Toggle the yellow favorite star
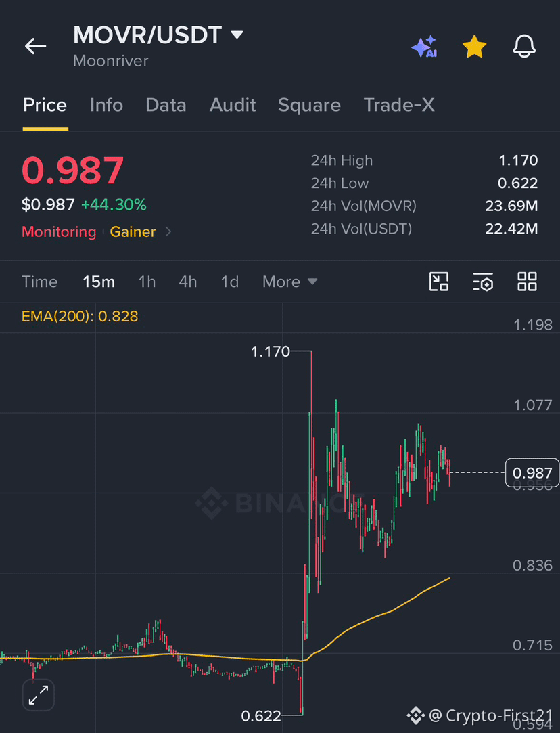The height and width of the screenshot is (733, 560). pyautogui.click(x=474, y=47)
